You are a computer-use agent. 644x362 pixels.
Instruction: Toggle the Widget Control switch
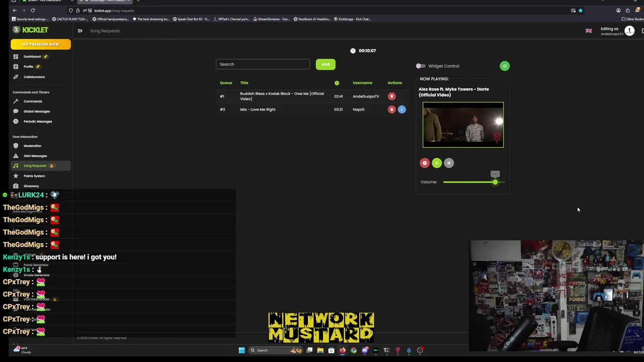coord(421,66)
